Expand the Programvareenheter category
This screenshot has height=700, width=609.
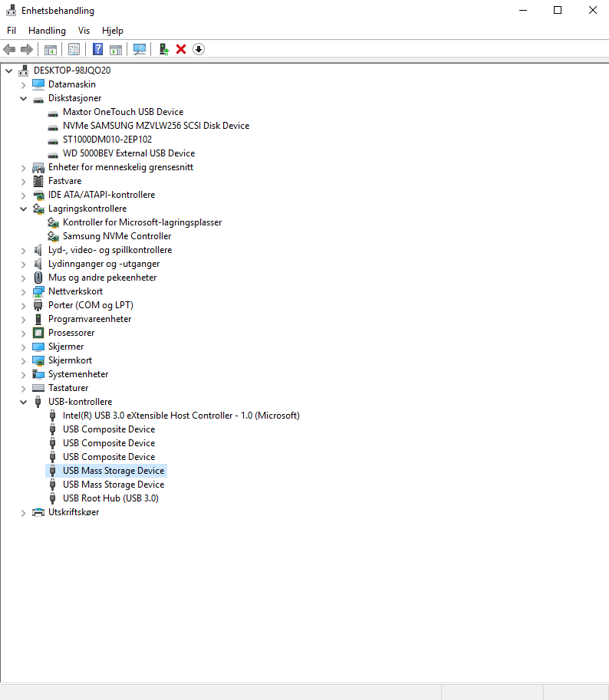23,319
